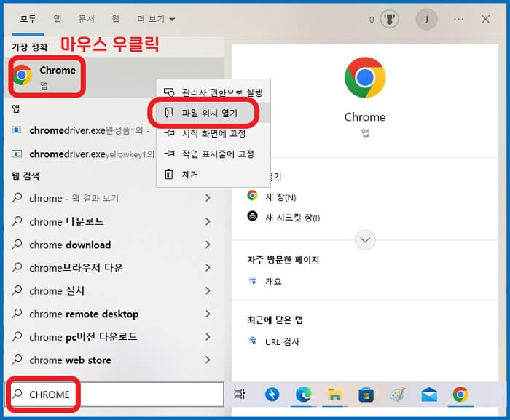Expand arrow for 'chrome 다운로드'
510x420 pixels.
click(x=208, y=221)
